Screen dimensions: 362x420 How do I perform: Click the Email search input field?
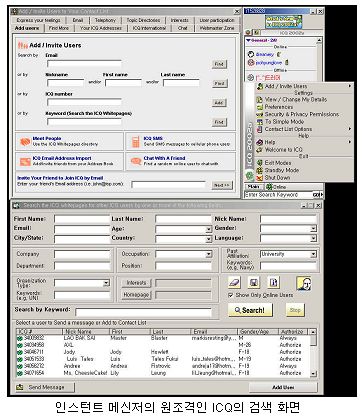[x=84, y=63]
